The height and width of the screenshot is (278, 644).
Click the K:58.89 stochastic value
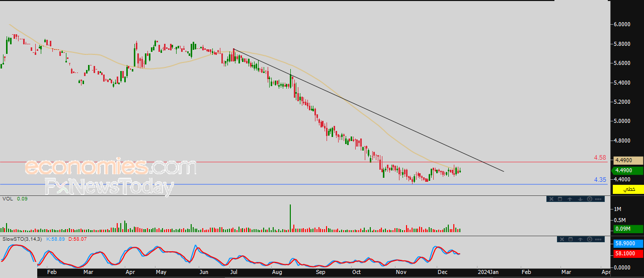click(x=56, y=239)
